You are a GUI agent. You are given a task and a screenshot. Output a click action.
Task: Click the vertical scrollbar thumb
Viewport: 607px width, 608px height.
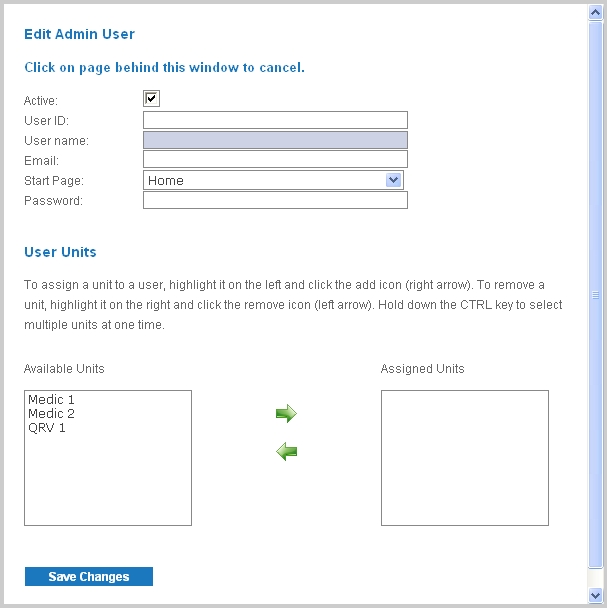point(595,295)
